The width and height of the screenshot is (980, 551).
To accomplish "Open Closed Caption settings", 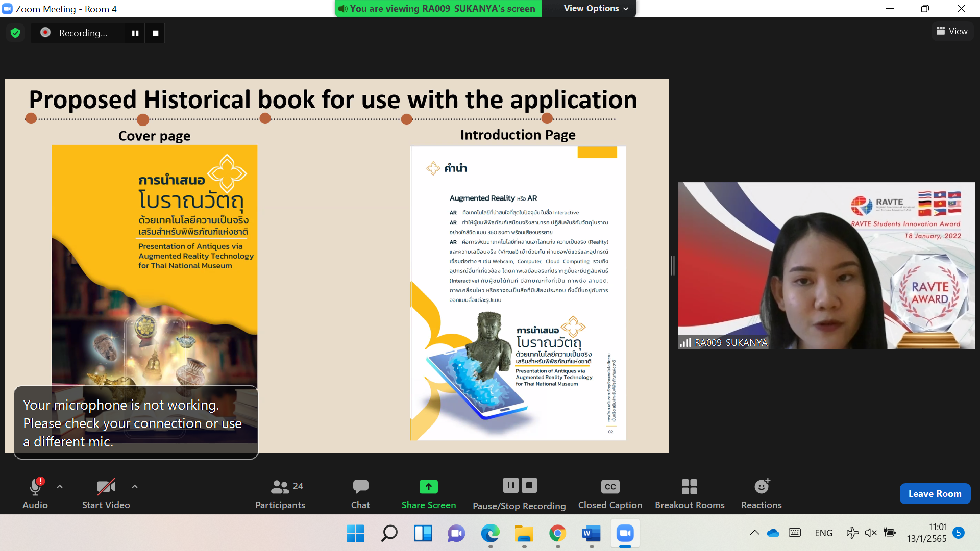I will (x=610, y=494).
